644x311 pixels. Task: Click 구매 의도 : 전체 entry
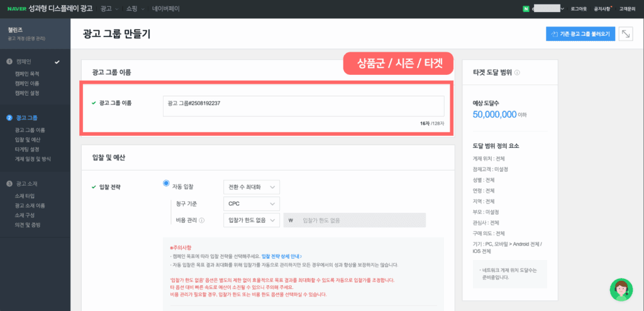point(489,233)
